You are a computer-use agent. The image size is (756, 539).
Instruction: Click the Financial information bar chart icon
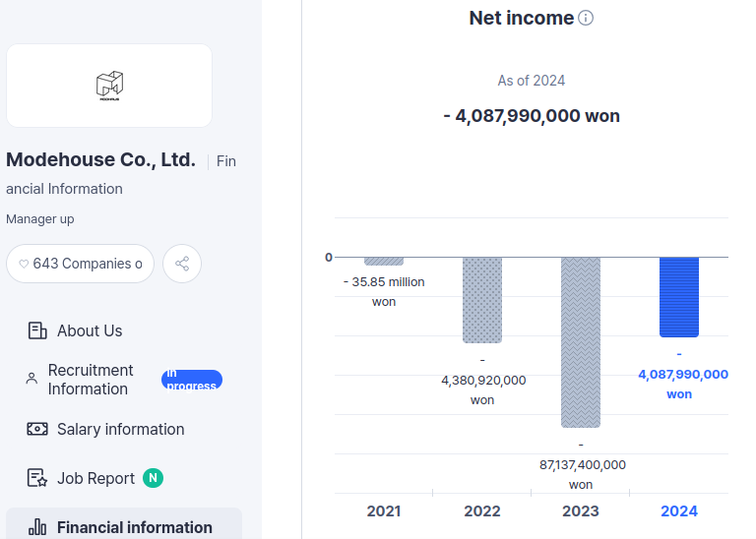pyautogui.click(x=37, y=527)
